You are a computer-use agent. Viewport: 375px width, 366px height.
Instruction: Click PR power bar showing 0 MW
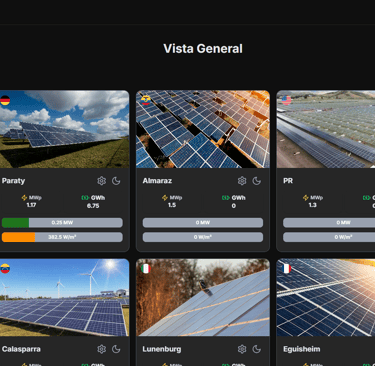[x=329, y=223]
